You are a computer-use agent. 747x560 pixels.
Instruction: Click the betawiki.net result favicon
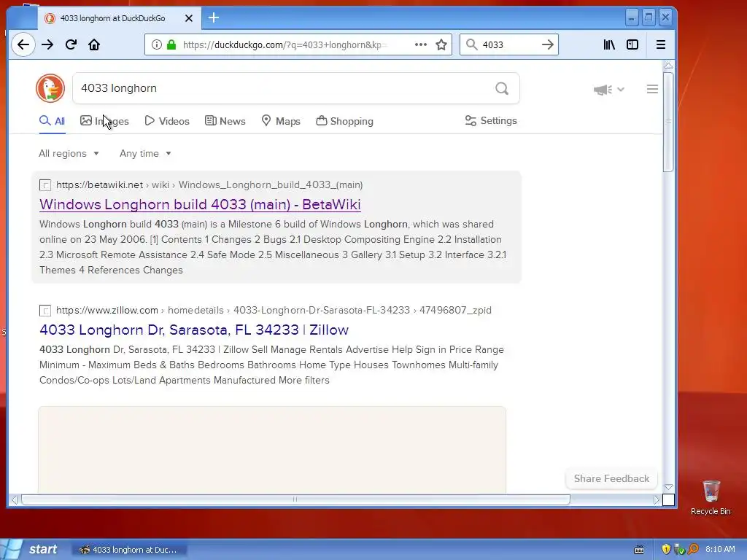click(x=45, y=185)
